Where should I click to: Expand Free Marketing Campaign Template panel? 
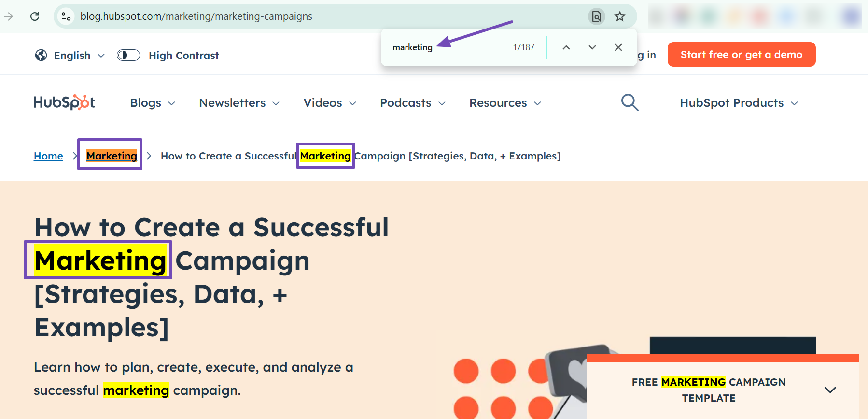pos(830,390)
